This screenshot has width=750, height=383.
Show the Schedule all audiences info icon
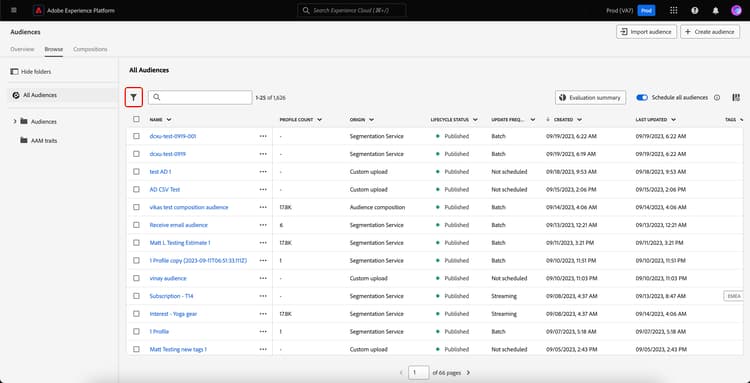717,98
